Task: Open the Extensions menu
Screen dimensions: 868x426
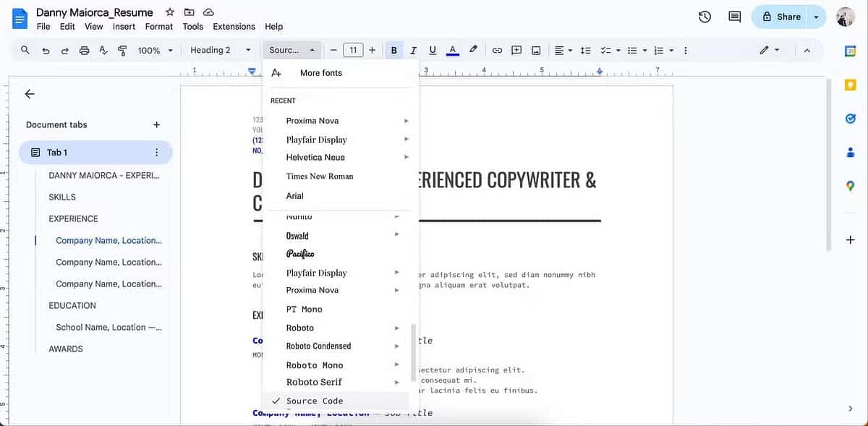Action: click(x=234, y=27)
